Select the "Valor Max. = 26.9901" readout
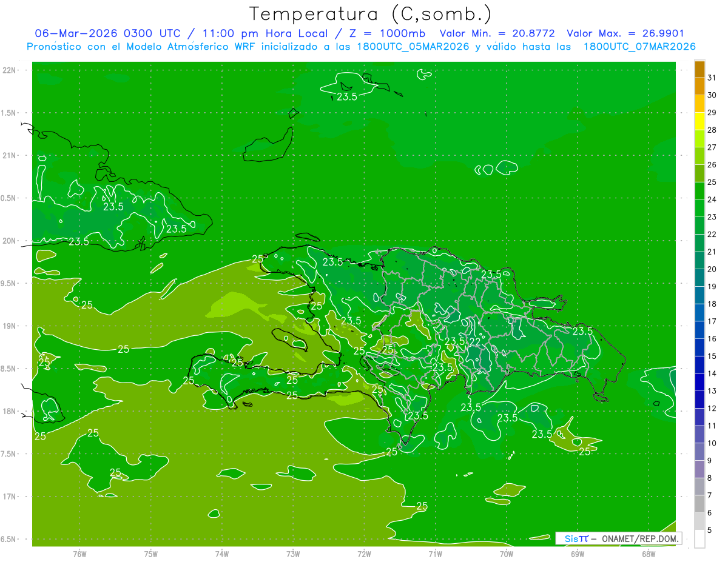The height and width of the screenshot is (562, 728). click(x=625, y=33)
